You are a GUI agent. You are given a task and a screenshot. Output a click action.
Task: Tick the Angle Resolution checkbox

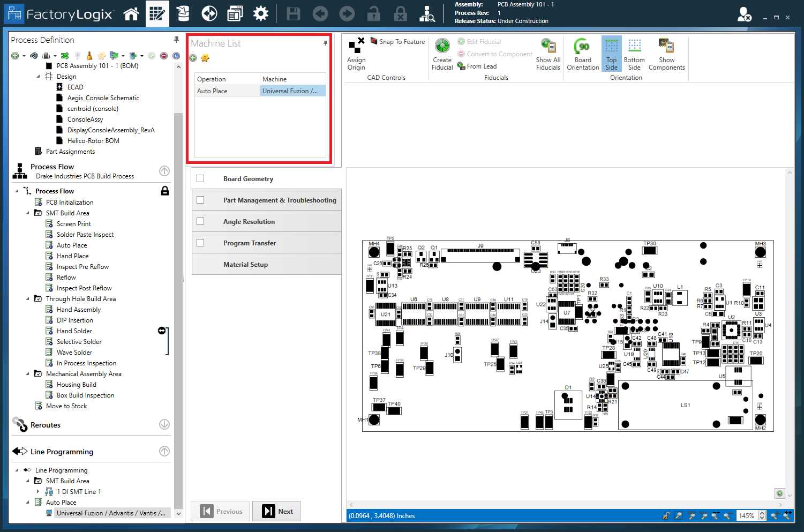point(200,222)
